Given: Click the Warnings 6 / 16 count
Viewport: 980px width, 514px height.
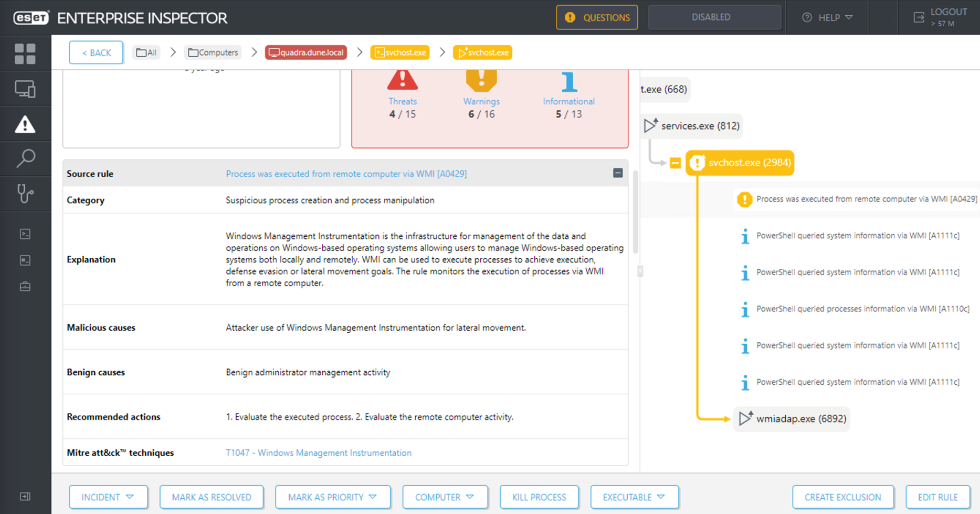Looking at the screenshot, I should 481,114.
